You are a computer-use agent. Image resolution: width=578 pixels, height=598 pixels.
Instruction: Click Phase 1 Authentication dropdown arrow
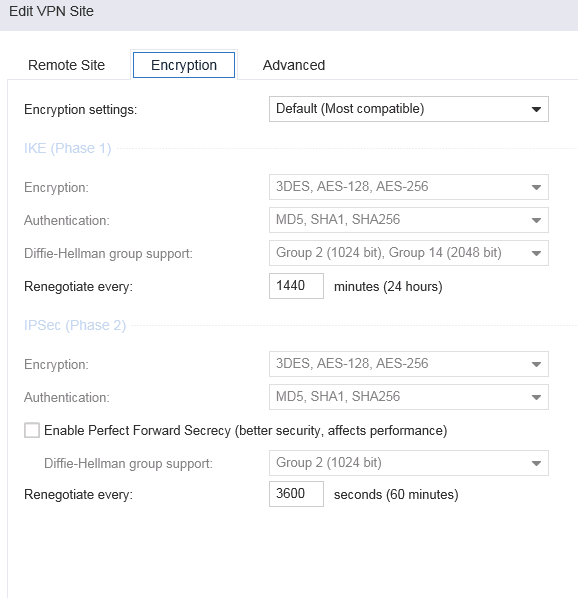536,220
